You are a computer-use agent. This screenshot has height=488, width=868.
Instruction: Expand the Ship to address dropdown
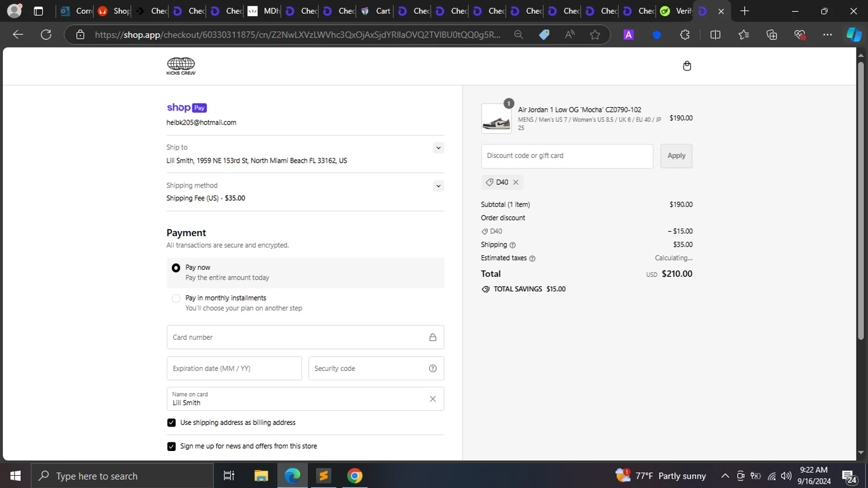[x=439, y=148]
